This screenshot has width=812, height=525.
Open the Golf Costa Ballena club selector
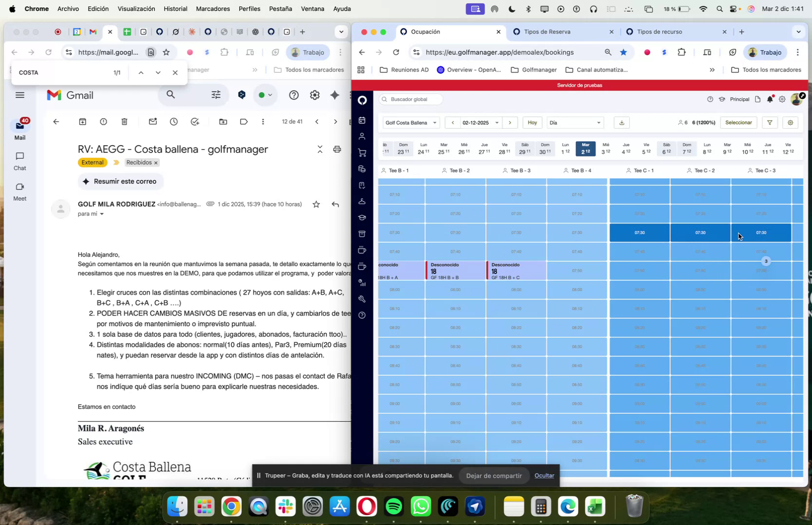point(410,123)
